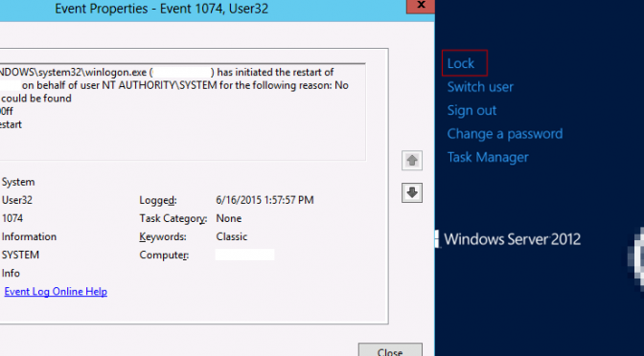The height and width of the screenshot is (356, 644).
Task: Click the Keywords field label
Action: tap(163, 236)
